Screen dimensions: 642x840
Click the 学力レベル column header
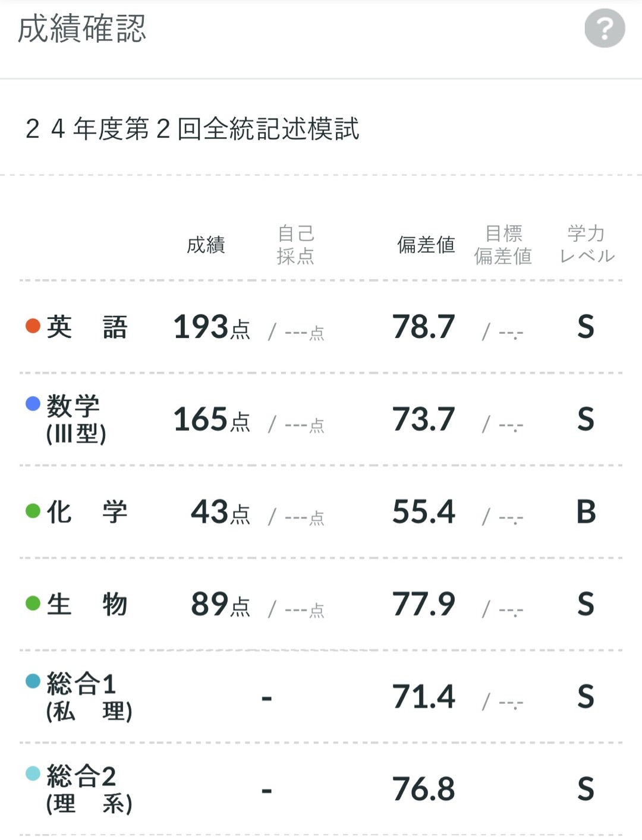click(x=587, y=245)
